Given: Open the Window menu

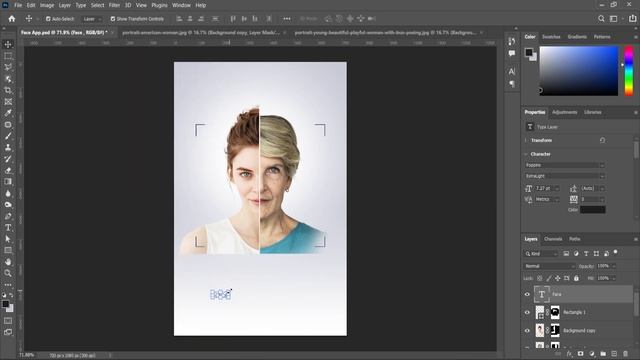Looking at the screenshot, I should [181, 5].
